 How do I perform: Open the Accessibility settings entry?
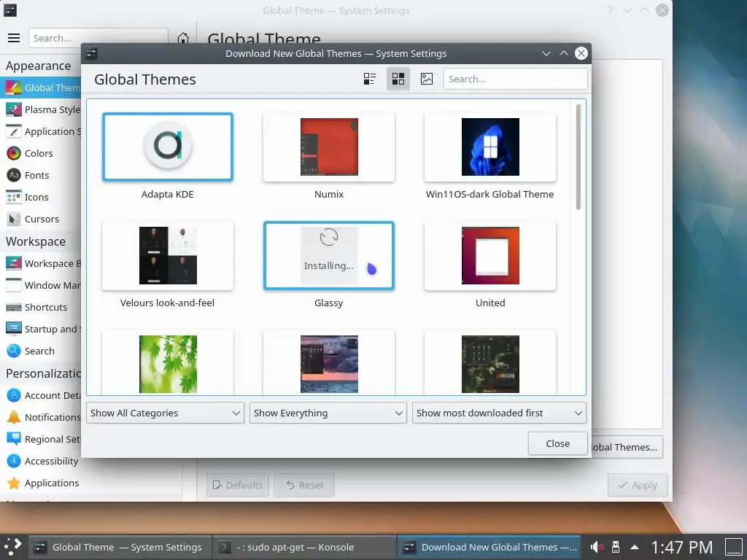41,461
